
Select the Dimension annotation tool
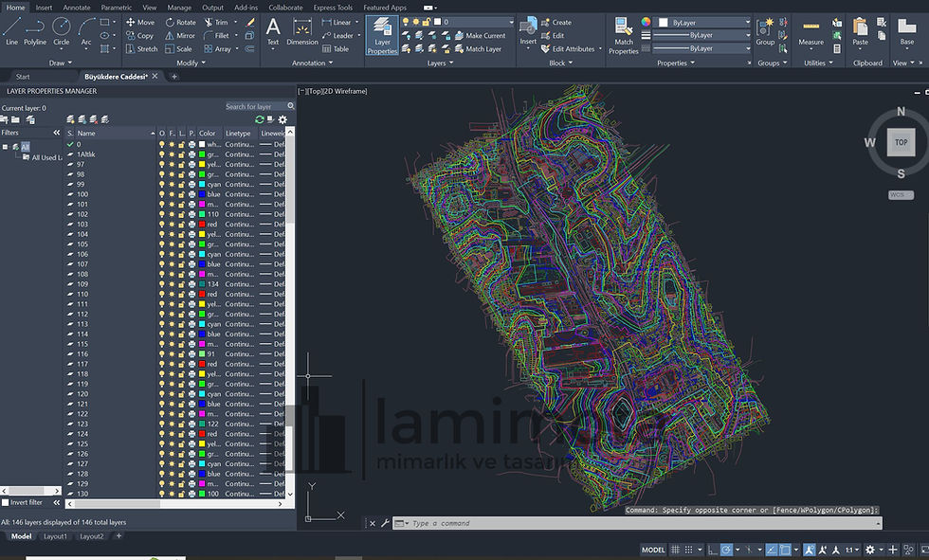(x=302, y=31)
